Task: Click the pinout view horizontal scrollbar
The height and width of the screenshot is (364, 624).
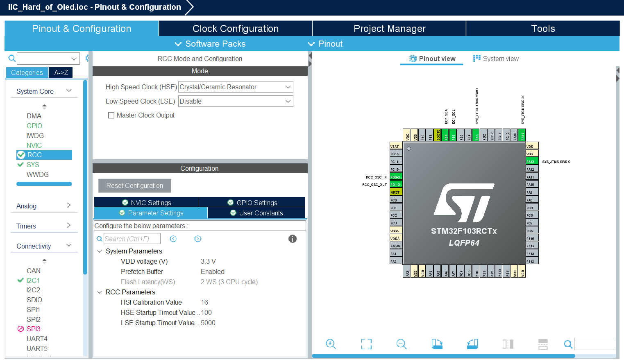Action: (443, 356)
